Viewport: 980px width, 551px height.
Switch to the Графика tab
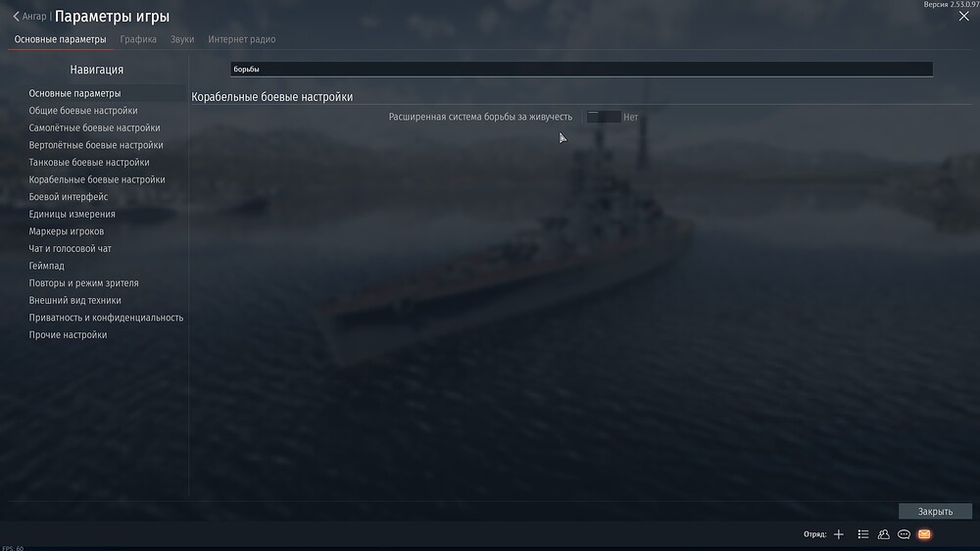click(x=138, y=39)
